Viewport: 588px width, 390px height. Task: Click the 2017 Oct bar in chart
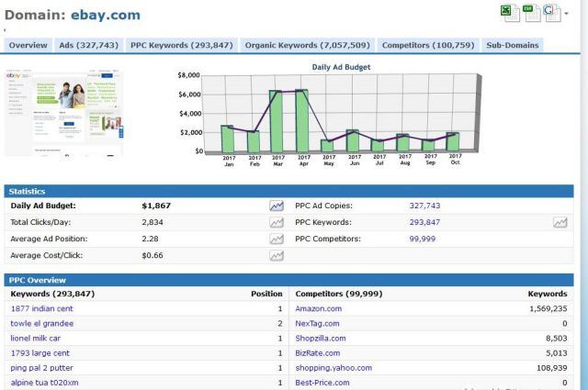tap(453, 141)
